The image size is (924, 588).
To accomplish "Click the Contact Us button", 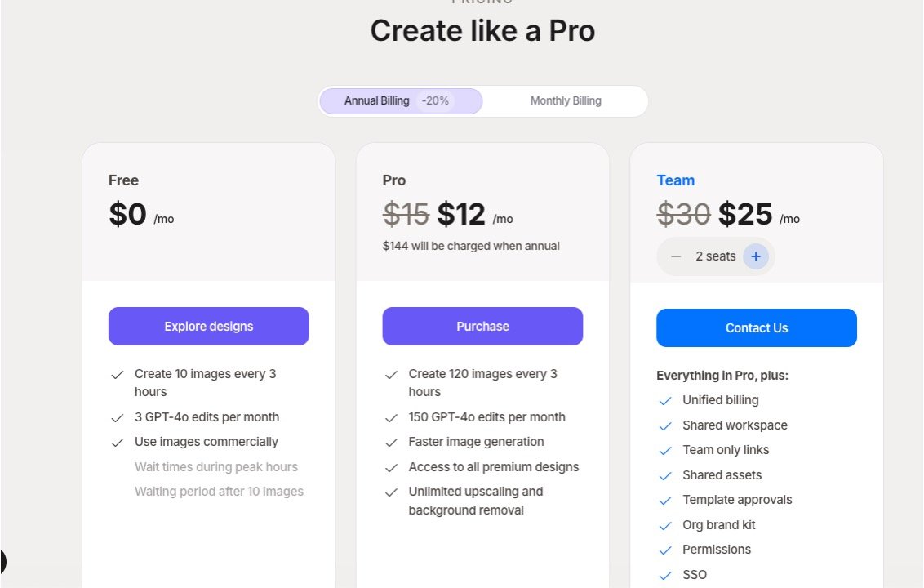I will click(x=757, y=328).
